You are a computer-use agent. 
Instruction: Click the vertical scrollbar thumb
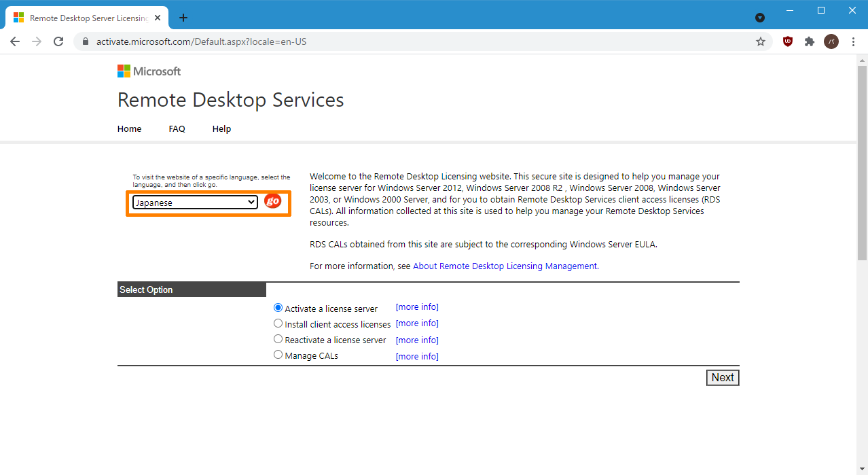862,163
